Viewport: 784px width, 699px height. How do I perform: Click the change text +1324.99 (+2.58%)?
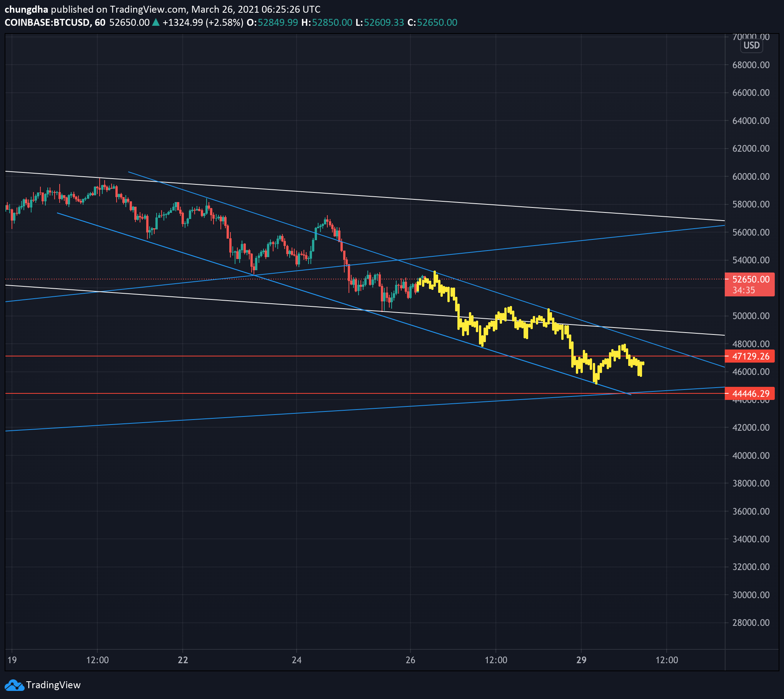tap(203, 22)
